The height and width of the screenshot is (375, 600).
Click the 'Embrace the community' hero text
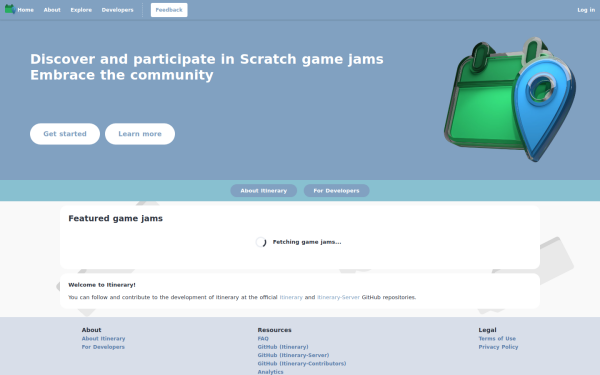coord(122,75)
